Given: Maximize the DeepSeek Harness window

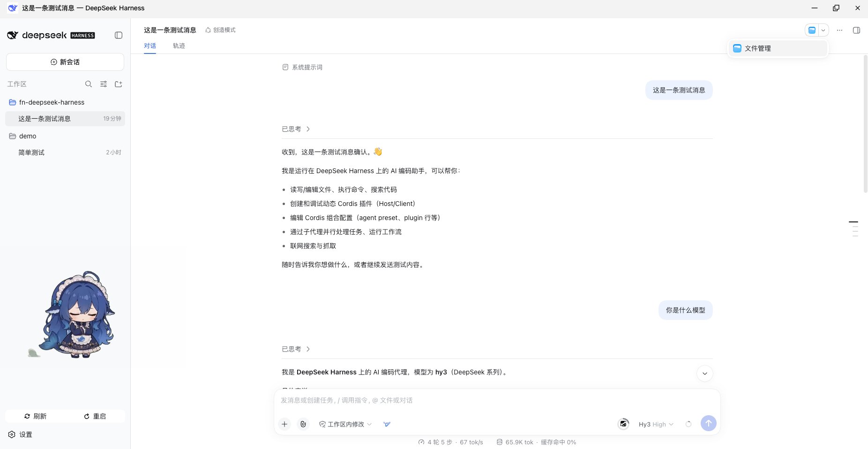Looking at the screenshot, I should (836, 8).
